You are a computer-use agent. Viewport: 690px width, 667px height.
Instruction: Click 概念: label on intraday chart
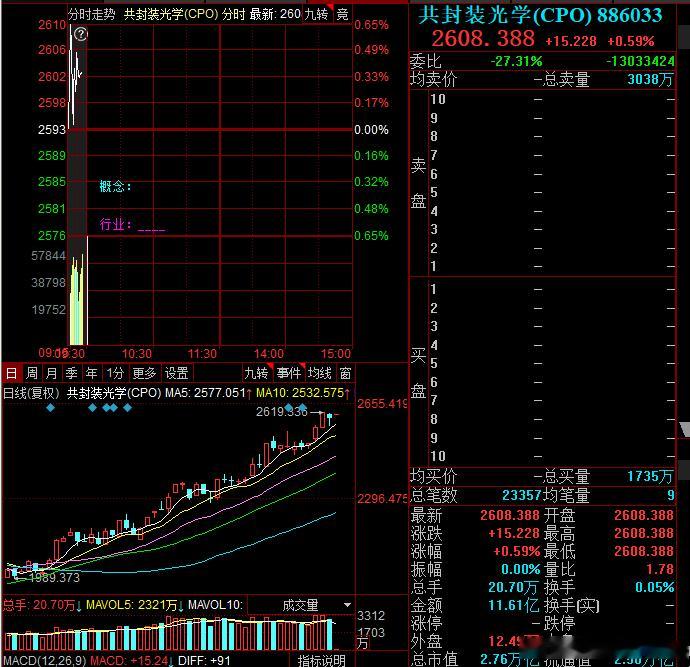[x=115, y=187]
